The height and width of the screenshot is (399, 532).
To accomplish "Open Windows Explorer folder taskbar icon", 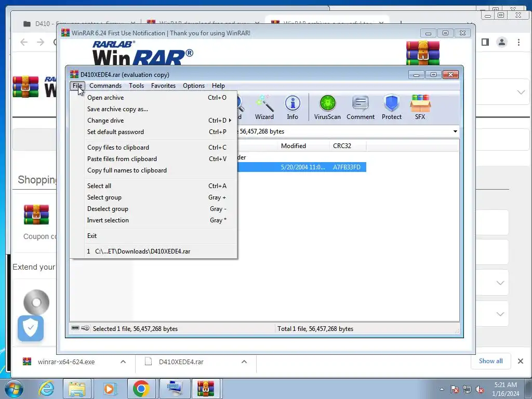I will pyautogui.click(x=77, y=389).
